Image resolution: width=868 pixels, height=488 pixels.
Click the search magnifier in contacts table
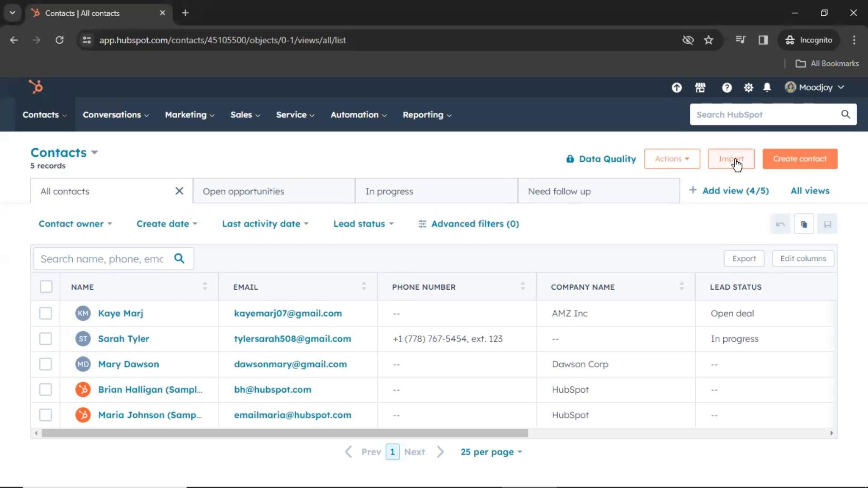click(x=179, y=258)
